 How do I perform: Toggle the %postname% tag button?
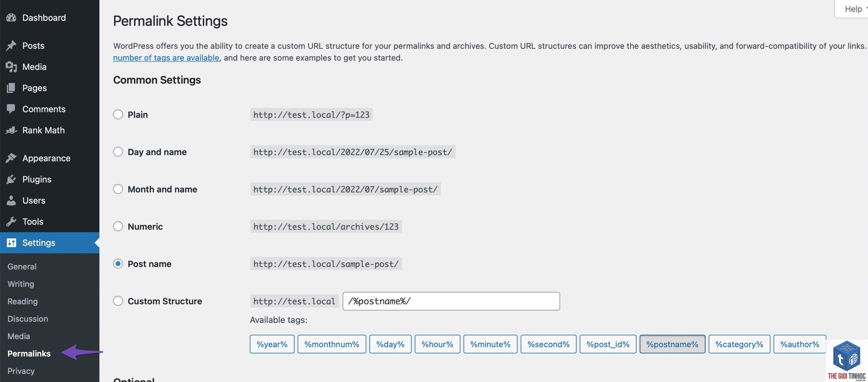[672, 344]
